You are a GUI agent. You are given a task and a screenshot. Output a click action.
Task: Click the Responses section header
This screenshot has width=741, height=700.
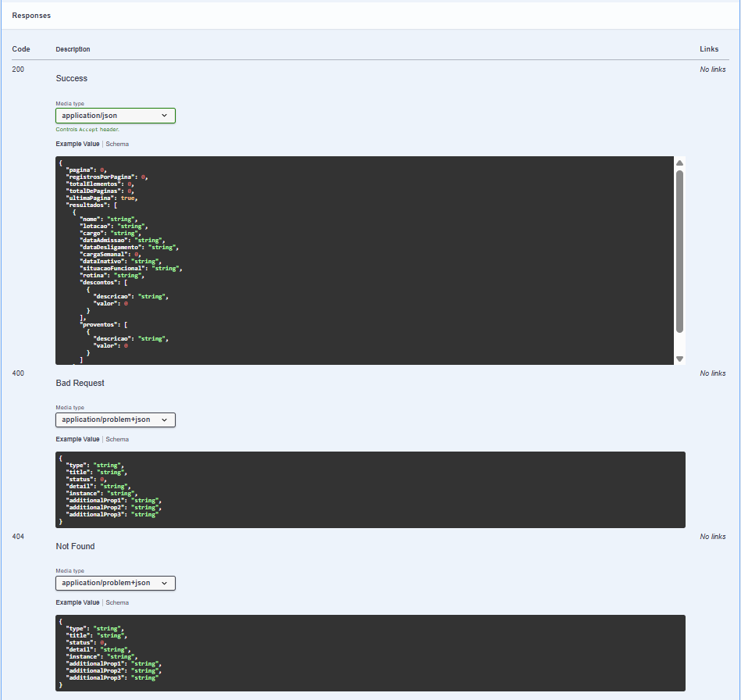tap(31, 16)
